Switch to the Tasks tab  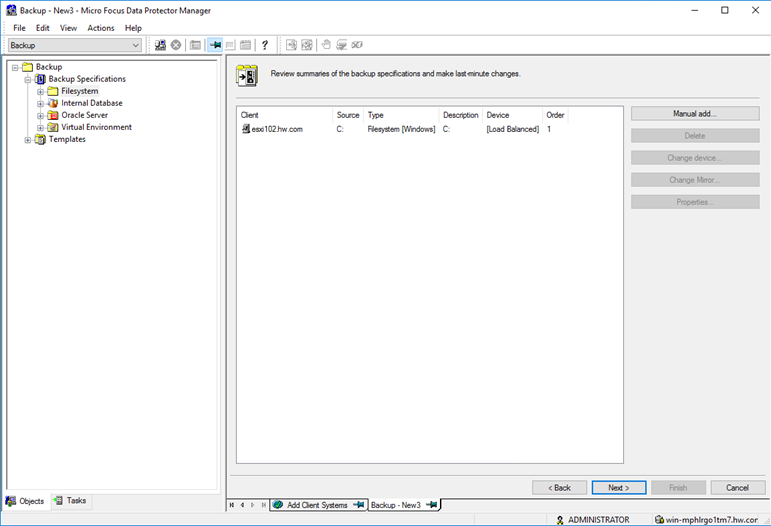click(71, 500)
